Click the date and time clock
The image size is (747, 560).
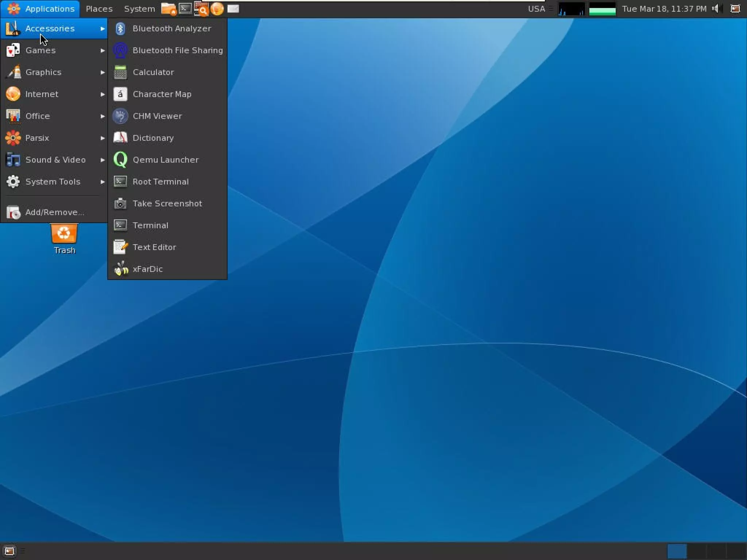[x=664, y=9]
